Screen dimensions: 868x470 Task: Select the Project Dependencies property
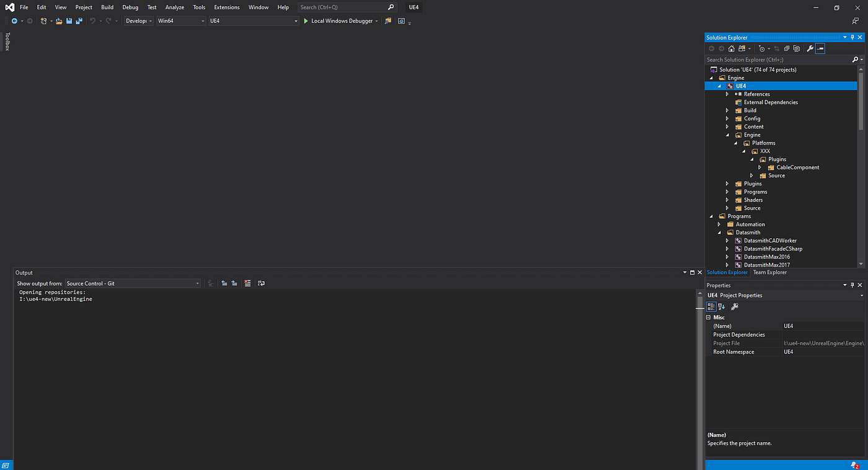(739, 335)
